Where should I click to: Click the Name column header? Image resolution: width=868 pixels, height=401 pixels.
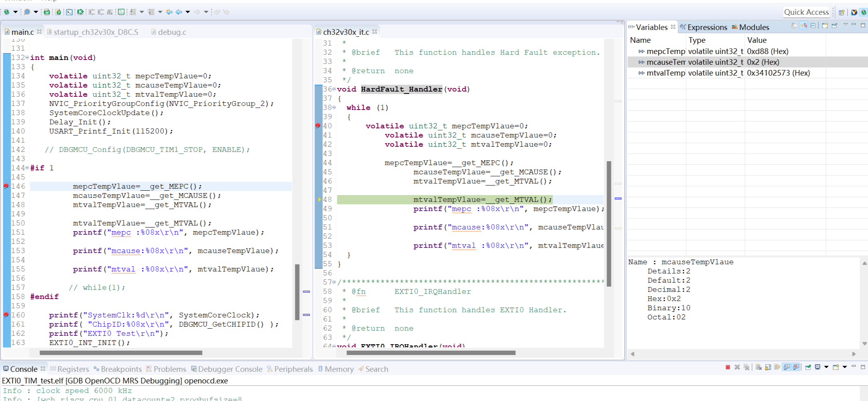[x=657, y=40]
